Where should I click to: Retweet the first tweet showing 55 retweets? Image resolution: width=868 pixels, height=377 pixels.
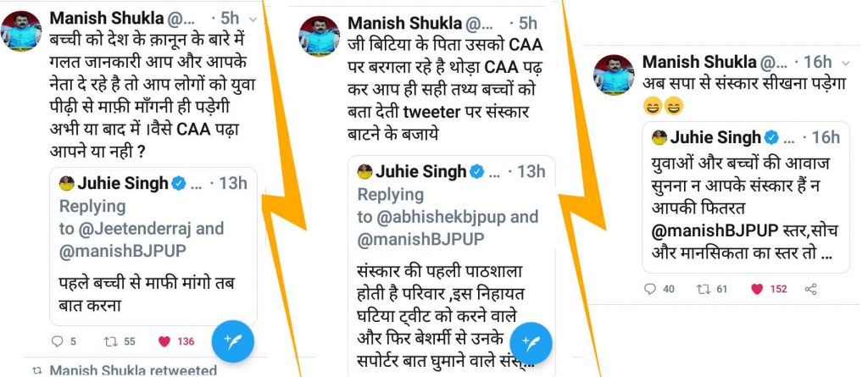coord(112,341)
